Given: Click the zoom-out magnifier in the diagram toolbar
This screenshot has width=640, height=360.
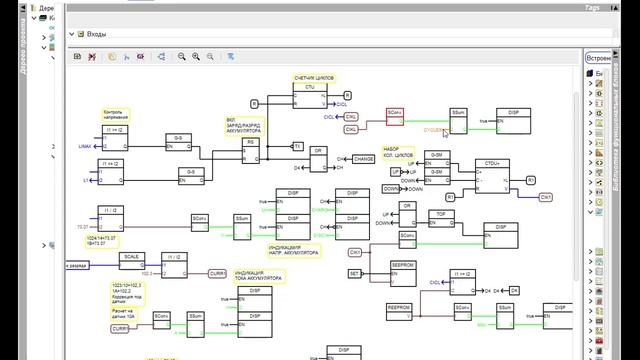Looking at the screenshot, I should 182,57.
